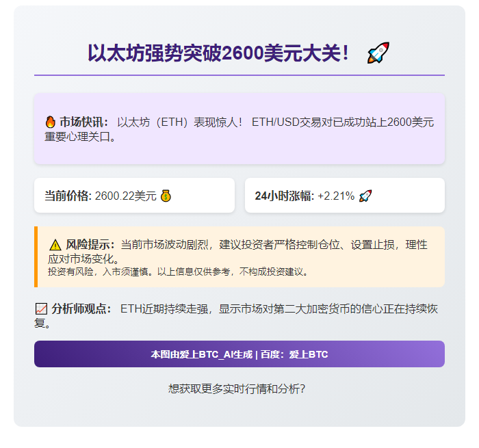Click the 想获取更多实时行情和分析? text
The width and height of the screenshot is (479, 448).
pyautogui.click(x=237, y=388)
